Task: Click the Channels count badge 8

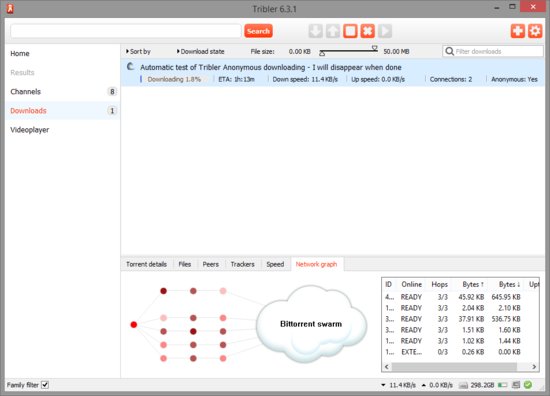Action: pos(112,92)
